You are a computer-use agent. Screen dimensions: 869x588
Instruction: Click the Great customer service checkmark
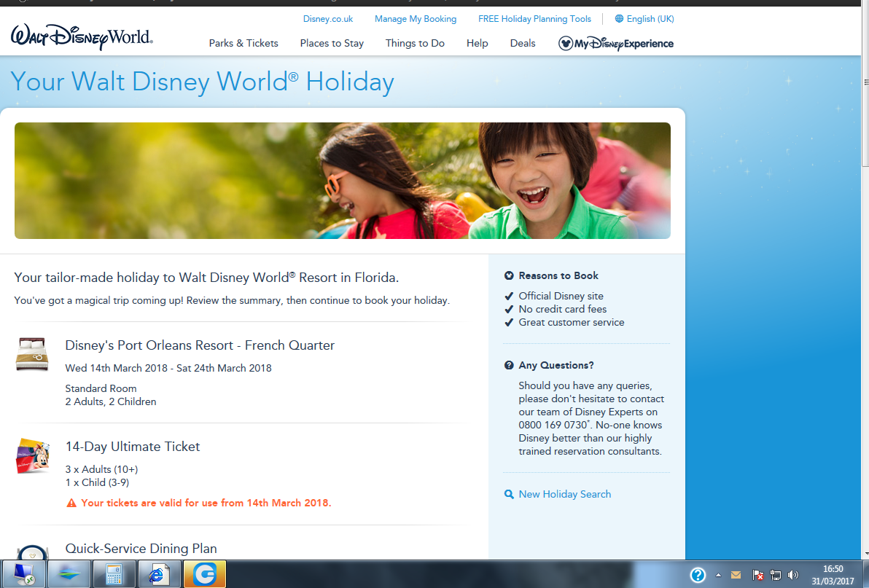point(509,323)
